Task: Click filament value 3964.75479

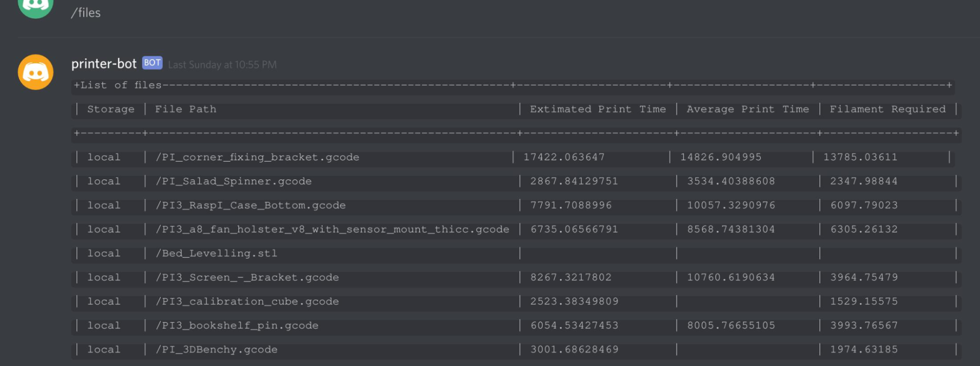Action: (864, 277)
